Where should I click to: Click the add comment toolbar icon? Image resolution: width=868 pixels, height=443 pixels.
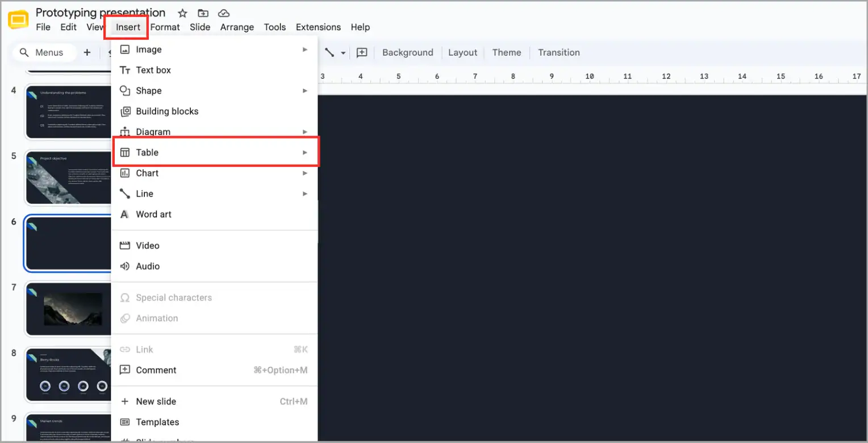pyautogui.click(x=362, y=52)
